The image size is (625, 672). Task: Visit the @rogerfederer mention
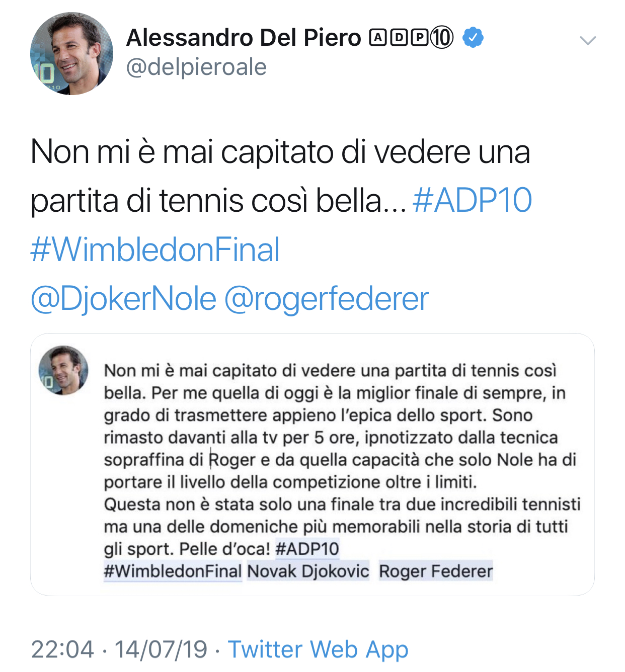[x=326, y=298]
